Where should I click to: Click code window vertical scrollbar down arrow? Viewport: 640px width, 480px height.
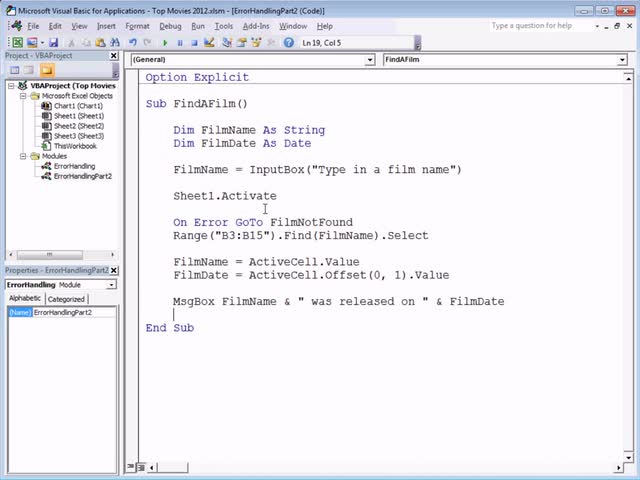coord(628,457)
